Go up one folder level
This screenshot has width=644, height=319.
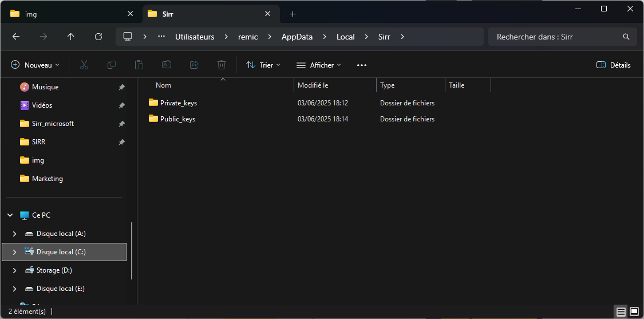(x=70, y=37)
